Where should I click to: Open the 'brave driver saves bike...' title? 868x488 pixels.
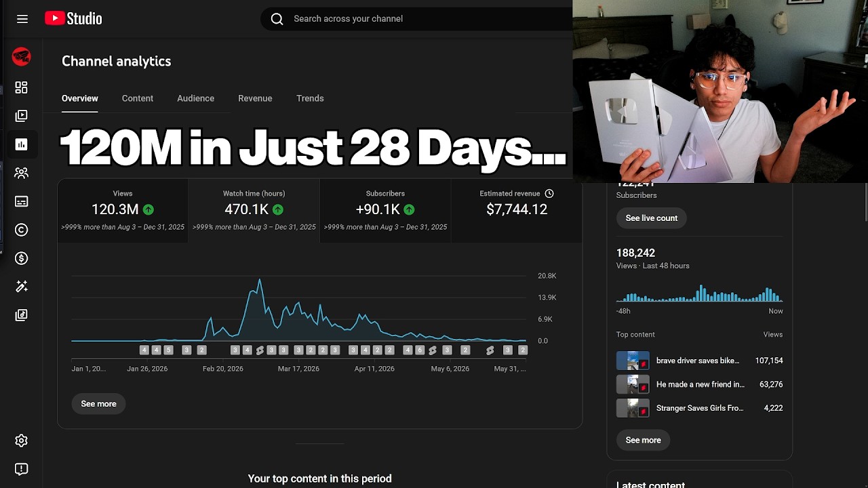pyautogui.click(x=698, y=361)
